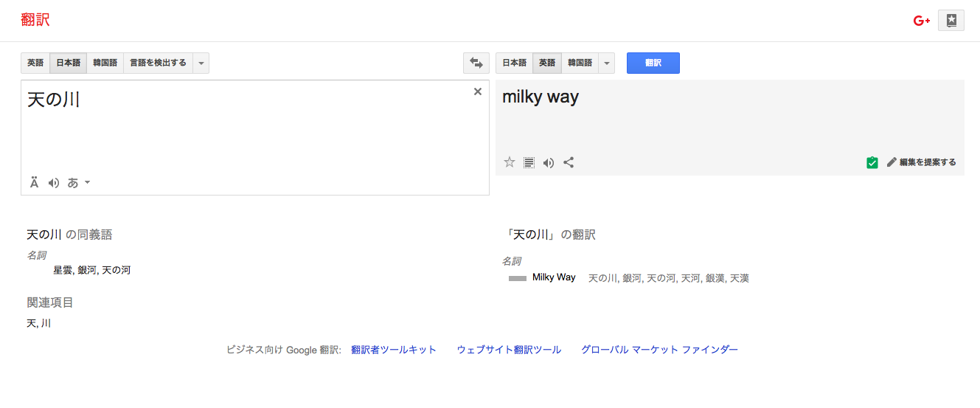Image resolution: width=980 pixels, height=408 pixels.
Task: Listen to the source text audio
Action: point(54,183)
